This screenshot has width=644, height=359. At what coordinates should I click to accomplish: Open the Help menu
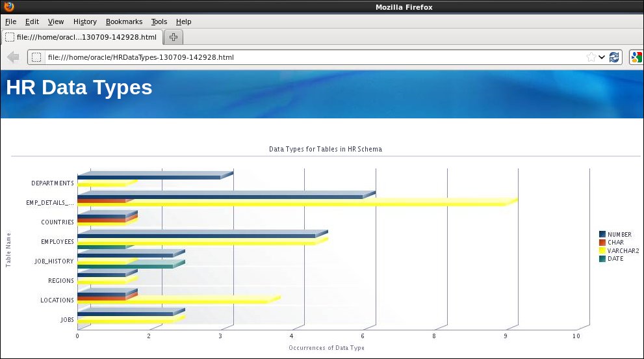click(x=184, y=22)
